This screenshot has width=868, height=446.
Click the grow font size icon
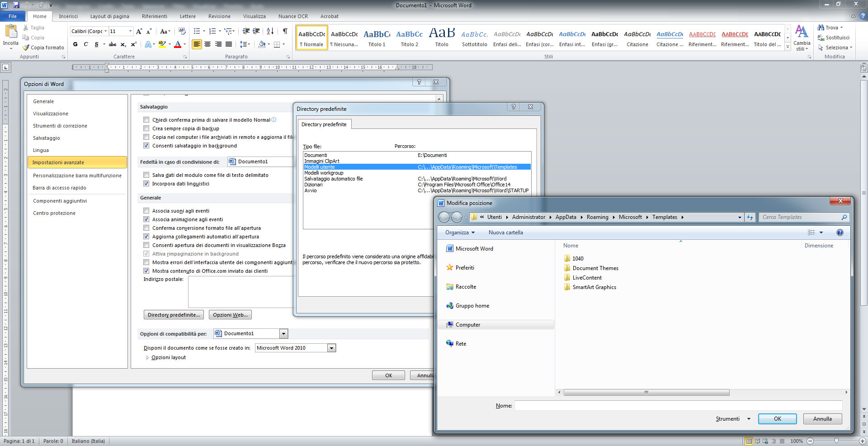click(139, 31)
